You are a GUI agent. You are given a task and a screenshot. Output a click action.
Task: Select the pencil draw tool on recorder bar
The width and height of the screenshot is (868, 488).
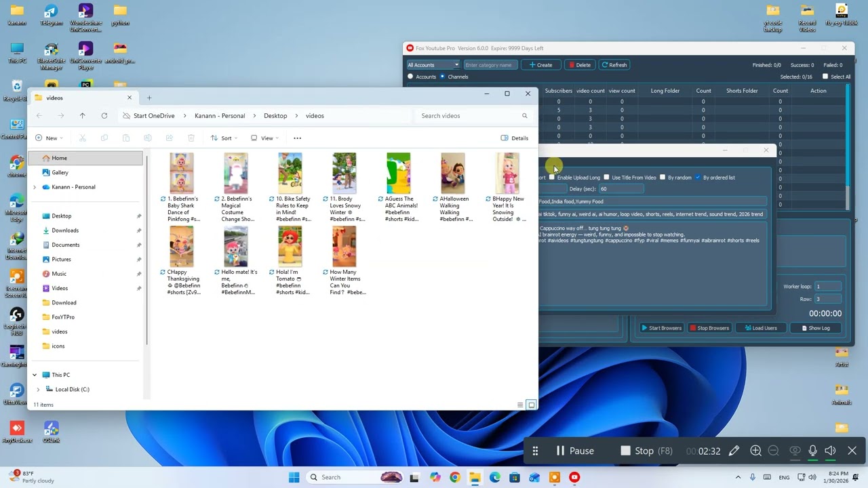coord(734,451)
